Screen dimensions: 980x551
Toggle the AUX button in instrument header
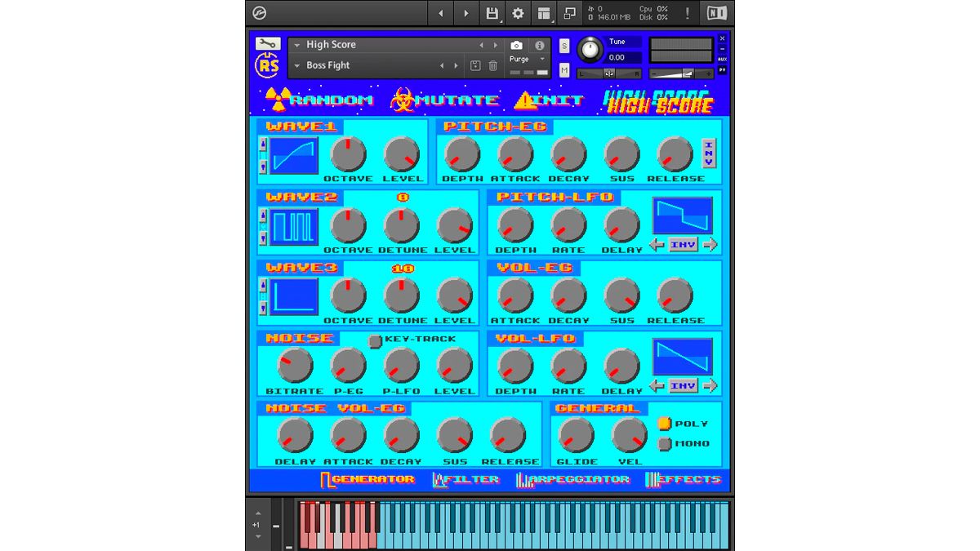coord(722,59)
